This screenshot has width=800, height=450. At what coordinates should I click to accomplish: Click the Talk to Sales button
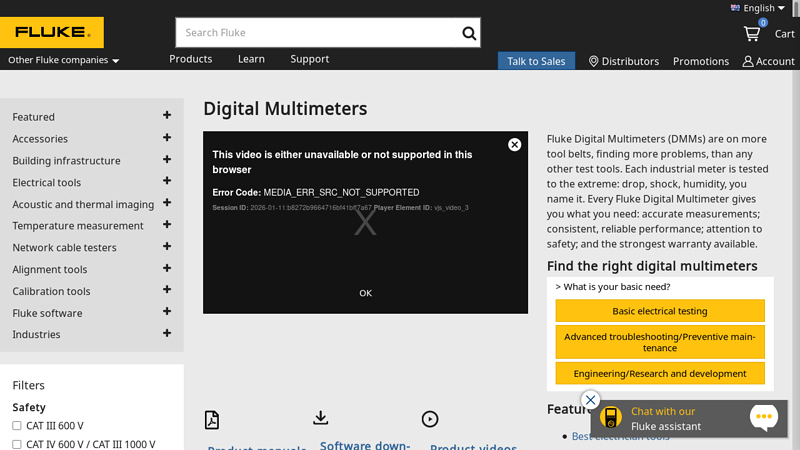(x=536, y=61)
